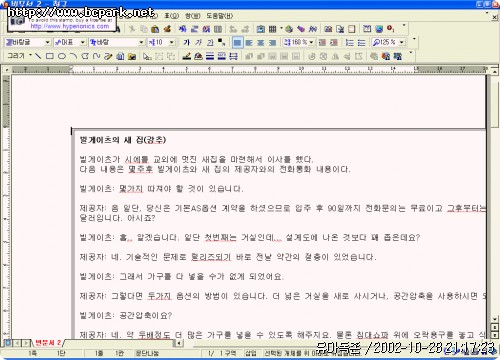Viewport: 500px width, 360px height.
Task: Click the table grid icon in top toolbar
Action: click(x=273, y=29)
